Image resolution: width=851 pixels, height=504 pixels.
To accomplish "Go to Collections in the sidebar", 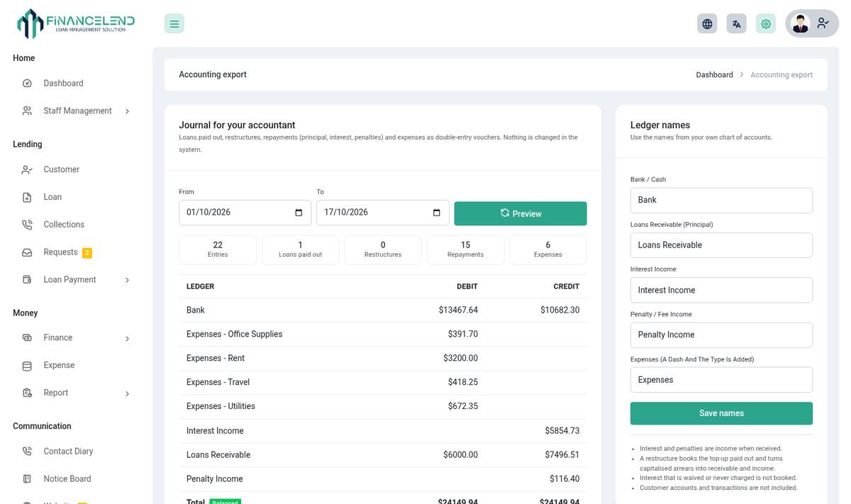I will coord(64,225).
